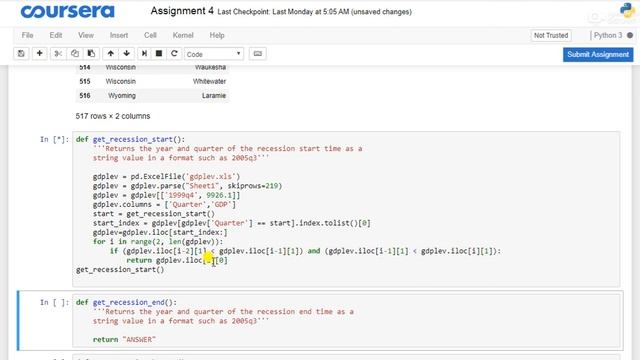Open the File menu
The width and height of the screenshot is (640, 360).
pos(27,36)
